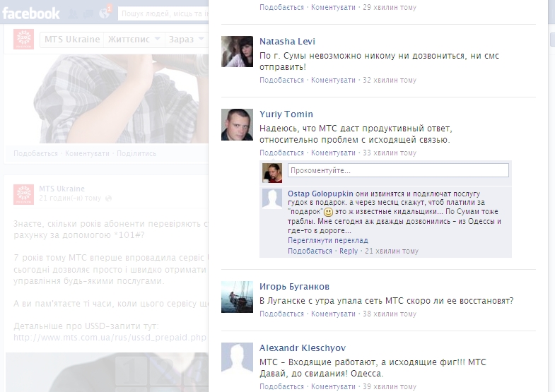Screen dimensions: 555x392
Task: Open the Facebook logo home link
Action: point(31,13)
